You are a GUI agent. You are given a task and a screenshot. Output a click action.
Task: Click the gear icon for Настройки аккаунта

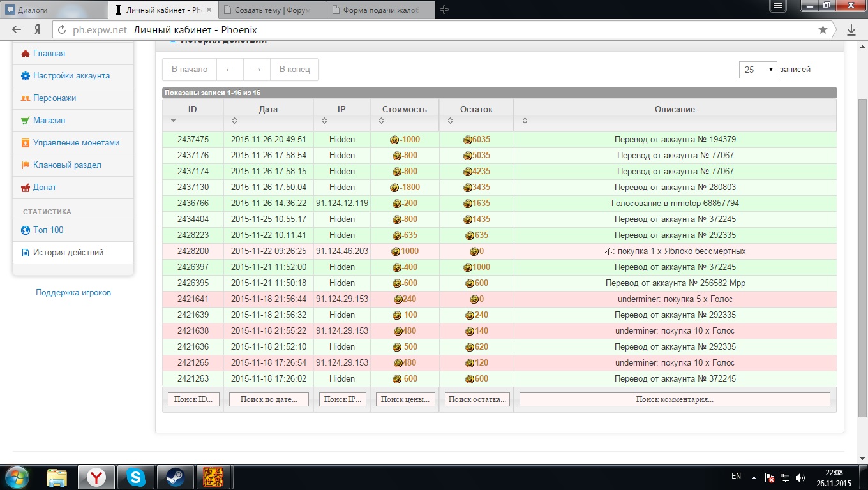[26, 76]
